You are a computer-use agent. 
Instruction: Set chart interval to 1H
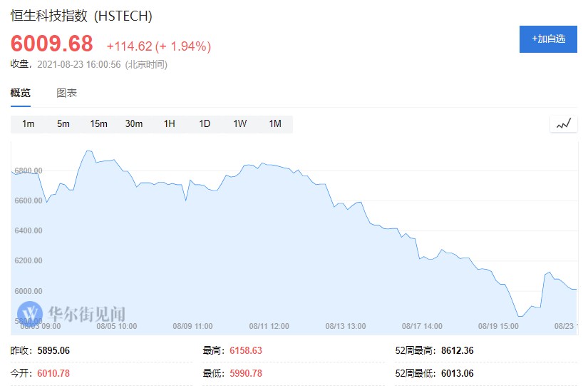(169, 123)
